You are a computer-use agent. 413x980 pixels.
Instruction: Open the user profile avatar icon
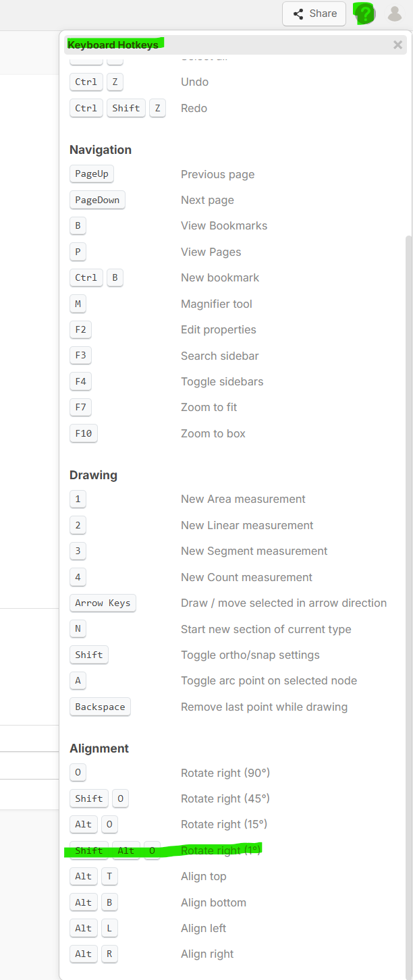coord(395,13)
